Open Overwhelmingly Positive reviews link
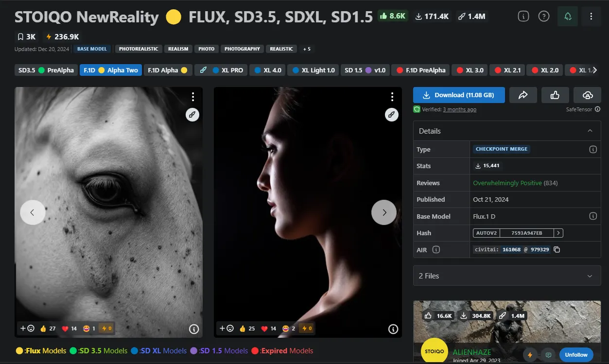609x364 pixels. pyautogui.click(x=507, y=183)
